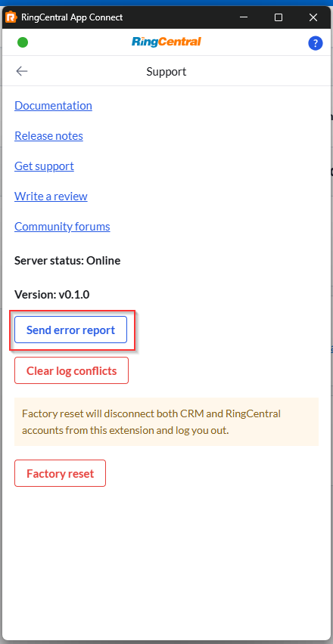
Task: Click the blue help question mark icon
Action: coord(316,43)
